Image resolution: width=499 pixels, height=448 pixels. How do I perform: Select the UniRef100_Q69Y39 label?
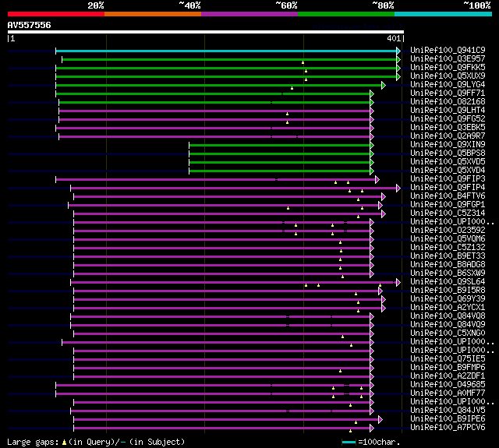point(448,299)
